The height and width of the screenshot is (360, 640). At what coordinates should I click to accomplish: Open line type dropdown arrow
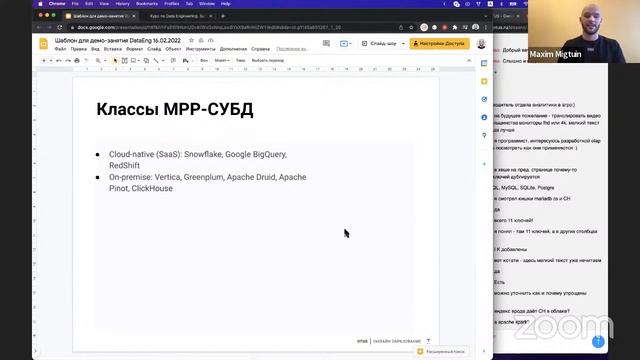pyautogui.click(x=163, y=60)
